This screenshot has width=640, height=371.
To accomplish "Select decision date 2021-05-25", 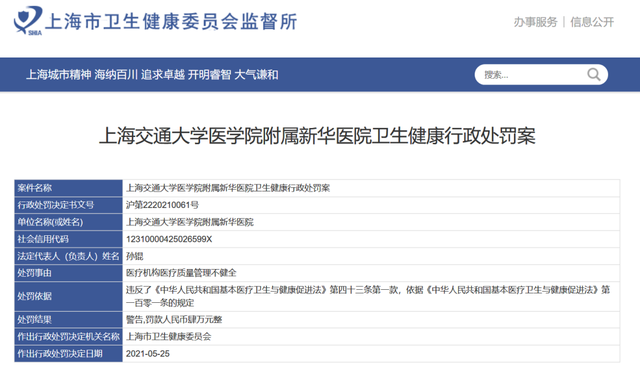I will click(x=148, y=354).
